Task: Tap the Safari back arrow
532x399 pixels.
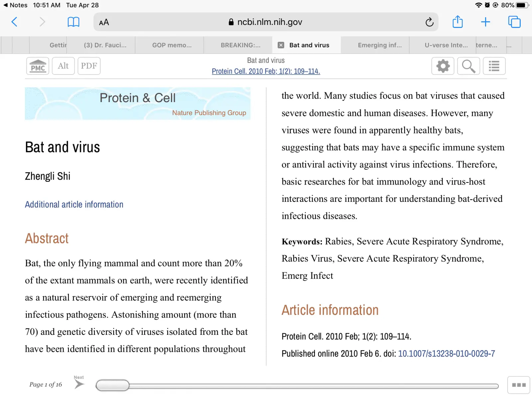Action: [14, 22]
